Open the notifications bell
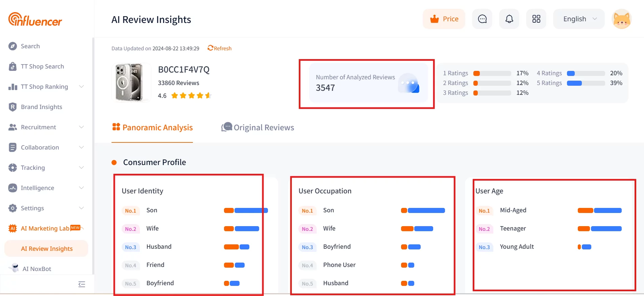The image size is (644, 296). click(509, 19)
